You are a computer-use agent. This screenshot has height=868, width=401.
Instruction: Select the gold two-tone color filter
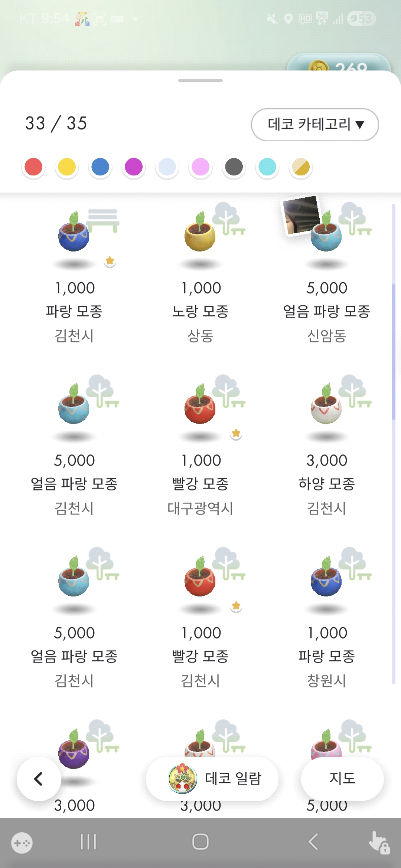point(301,167)
